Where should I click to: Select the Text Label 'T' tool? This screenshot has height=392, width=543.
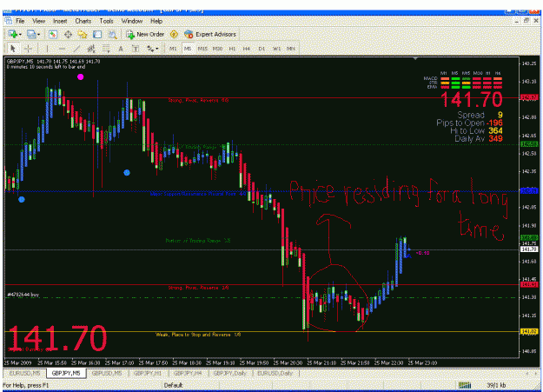click(x=136, y=49)
